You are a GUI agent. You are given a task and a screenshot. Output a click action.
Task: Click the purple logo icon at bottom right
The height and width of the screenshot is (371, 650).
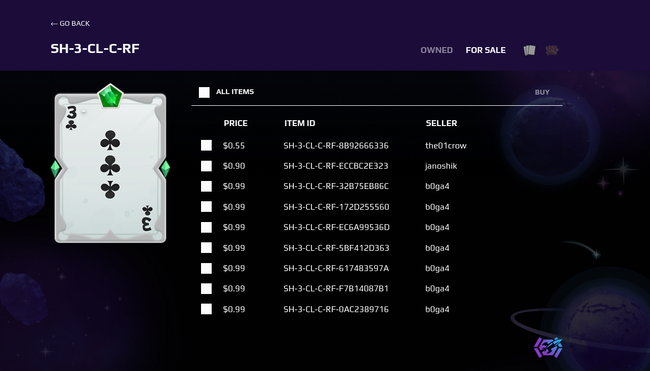(x=548, y=347)
